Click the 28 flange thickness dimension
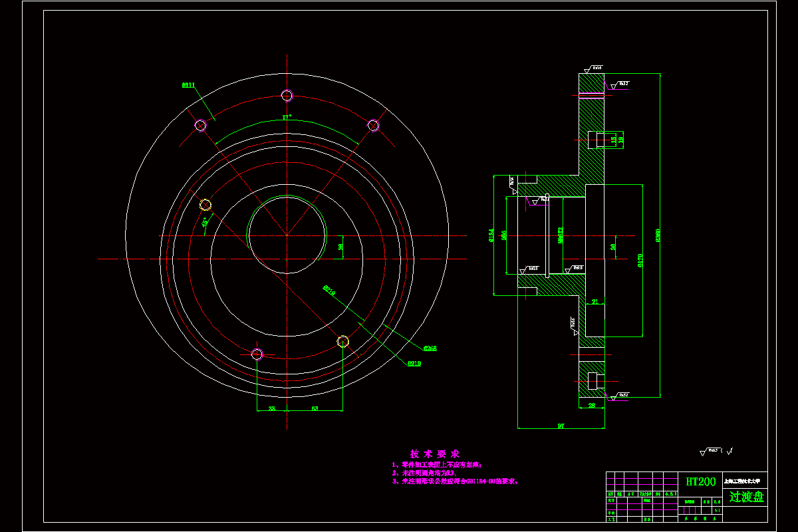This screenshot has height=532, width=798. 592,405
